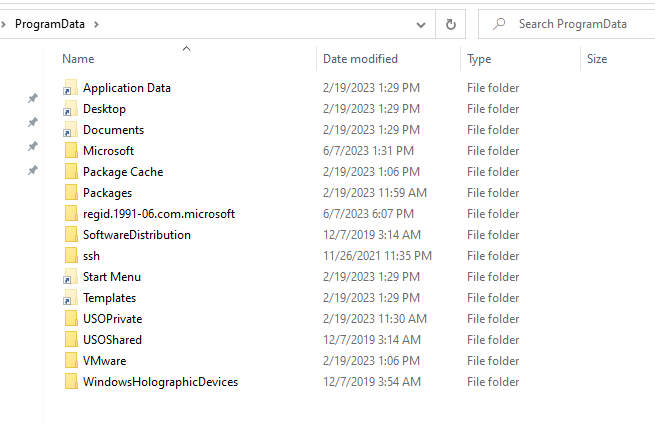The image size is (655, 425).
Task: Select the Microsoft folder name
Action: (108, 150)
